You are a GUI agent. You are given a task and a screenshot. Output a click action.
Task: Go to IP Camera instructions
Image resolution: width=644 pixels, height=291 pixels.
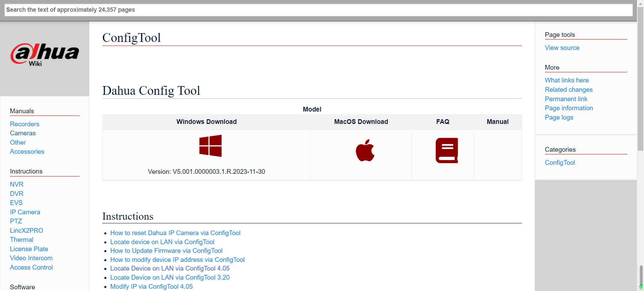pos(25,212)
